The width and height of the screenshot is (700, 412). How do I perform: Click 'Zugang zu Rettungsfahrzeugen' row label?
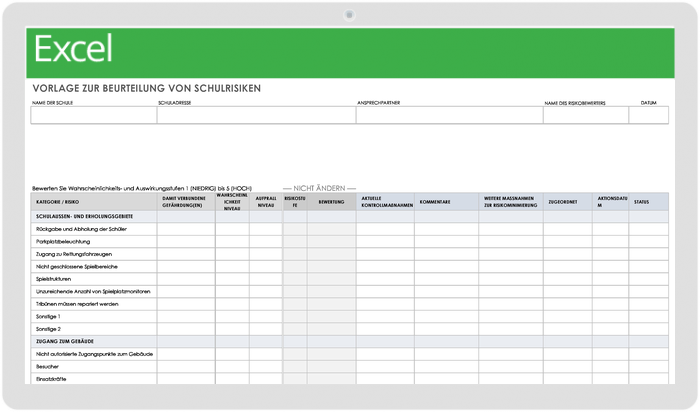point(74,254)
